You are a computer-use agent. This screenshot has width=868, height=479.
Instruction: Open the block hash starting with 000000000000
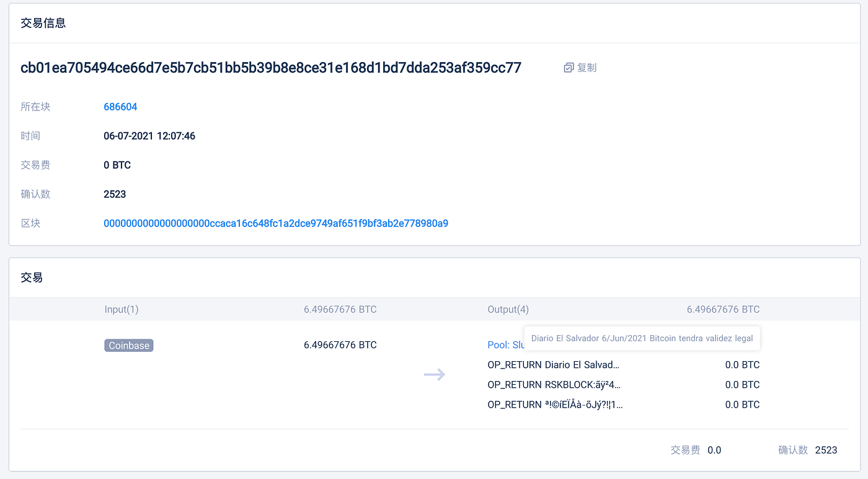(276, 223)
